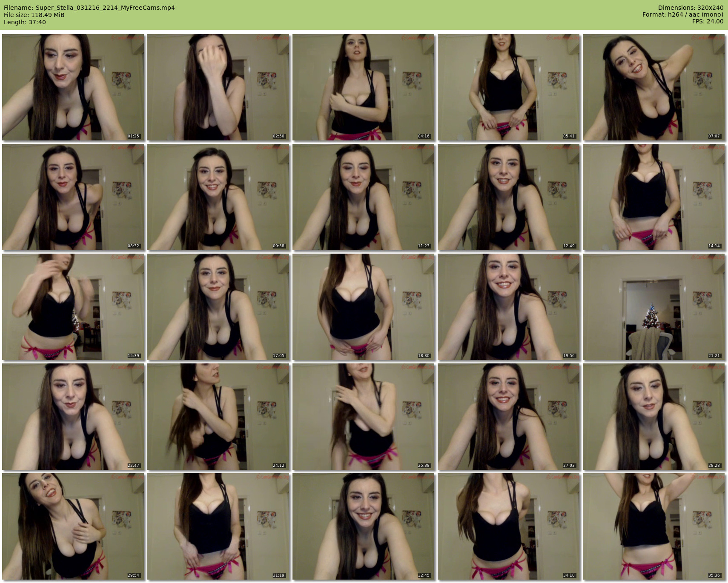
Task: Click the Filename line ending in MyFreeCams.mp4
Action: coord(89,8)
